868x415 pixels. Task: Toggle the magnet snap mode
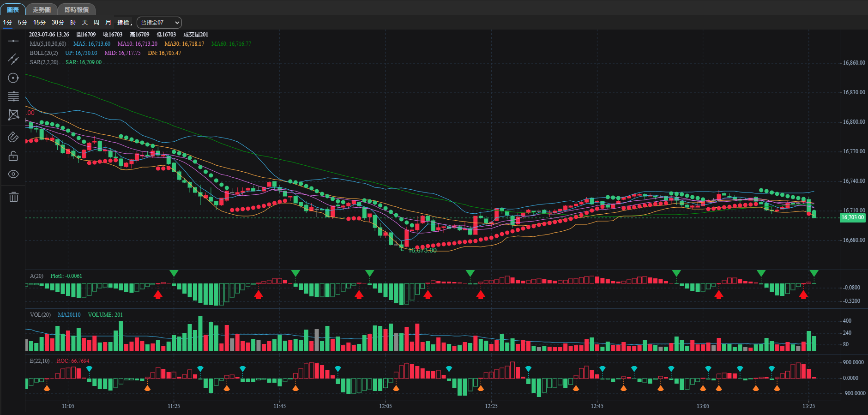(x=13, y=137)
